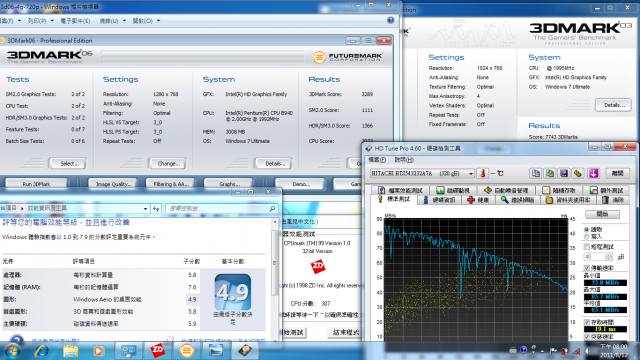Launch Internet Explorer from the taskbar
The width and height of the screenshot is (640, 360).
(x=42, y=351)
